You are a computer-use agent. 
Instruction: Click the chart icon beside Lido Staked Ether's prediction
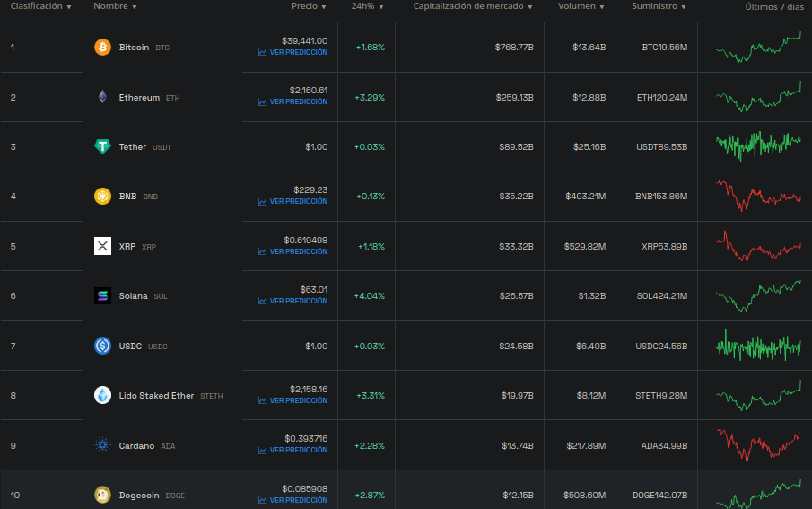pyautogui.click(x=263, y=400)
